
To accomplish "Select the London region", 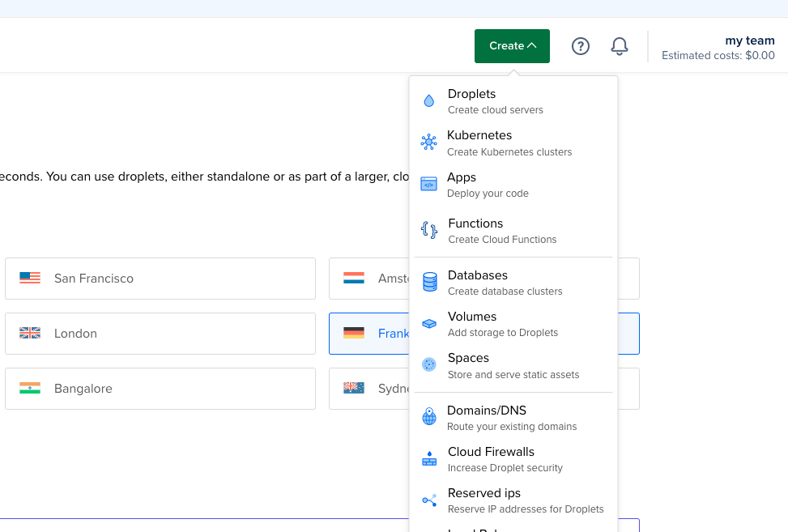I will (160, 334).
